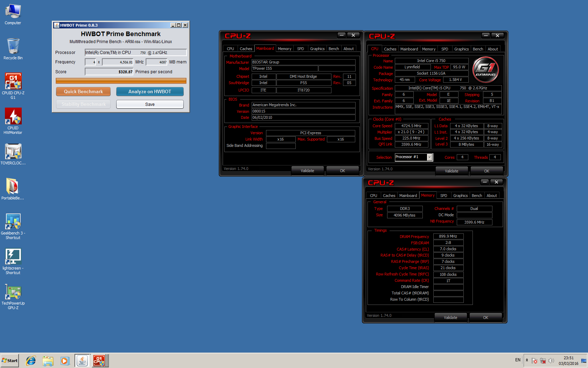The width and height of the screenshot is (588, 368).
Task: Open Bench tab in mainboard CPU-Z window
Action: (x=334, y=49)
